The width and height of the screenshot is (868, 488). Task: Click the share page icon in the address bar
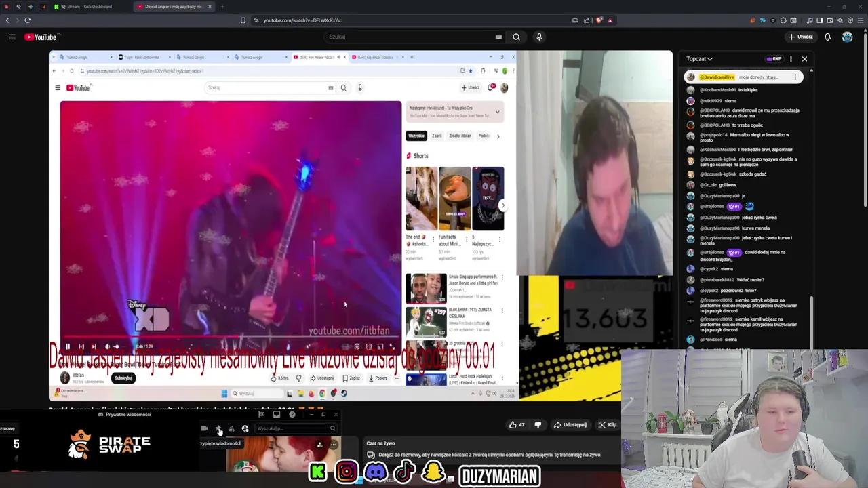point(587,20)
